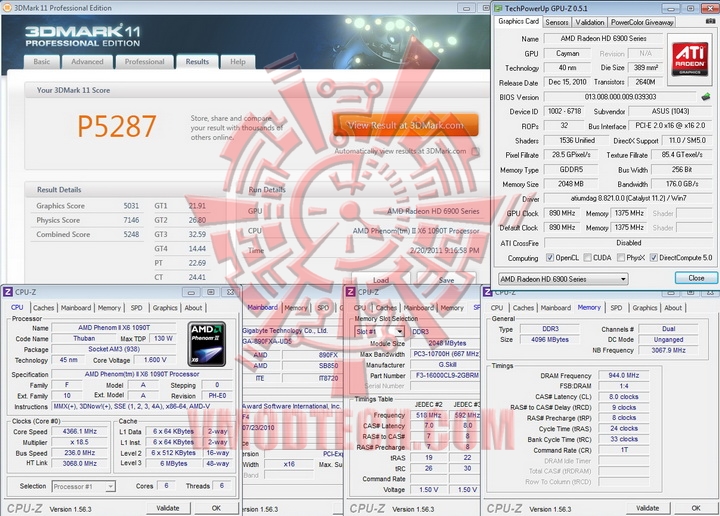Image resolution: width=720 pixels, height=516 pixels.
Task: Click the BIOS Version field 013.008.000.009.039303
Action: 620,97
